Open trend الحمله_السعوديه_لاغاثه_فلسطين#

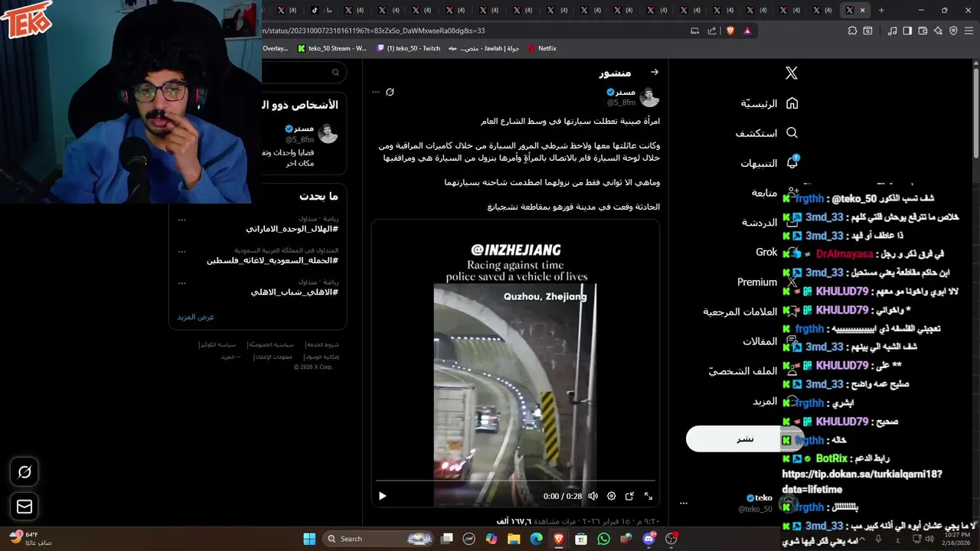click(272, 260)
